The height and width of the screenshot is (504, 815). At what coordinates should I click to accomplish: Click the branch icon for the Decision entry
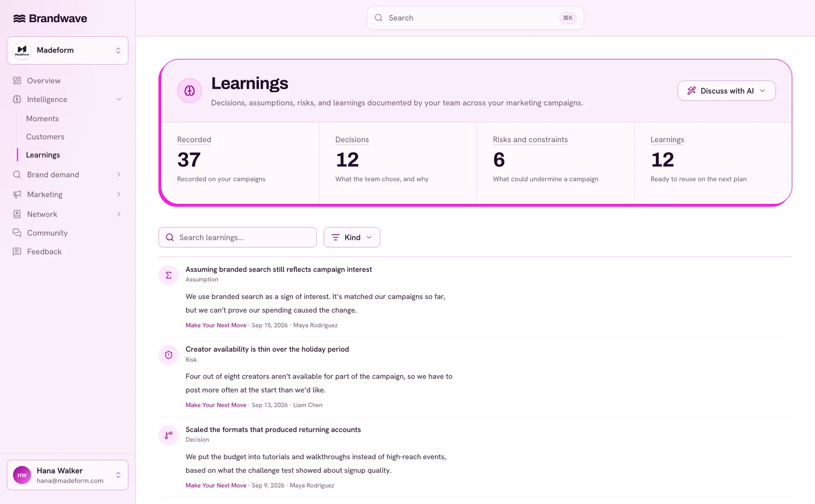click(x=168, y=435)
